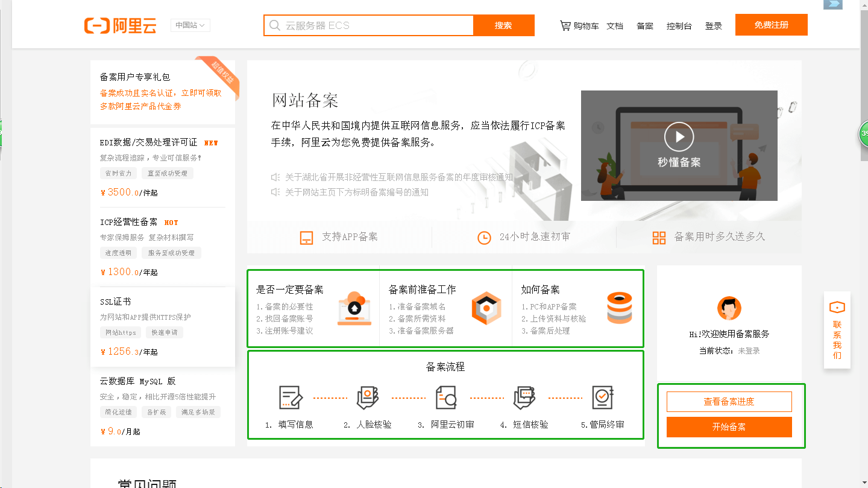Viewport: 868px width, 488px height.
Task: Open the 备案用户专享礼包 promo card
Action: click(163, 92)
